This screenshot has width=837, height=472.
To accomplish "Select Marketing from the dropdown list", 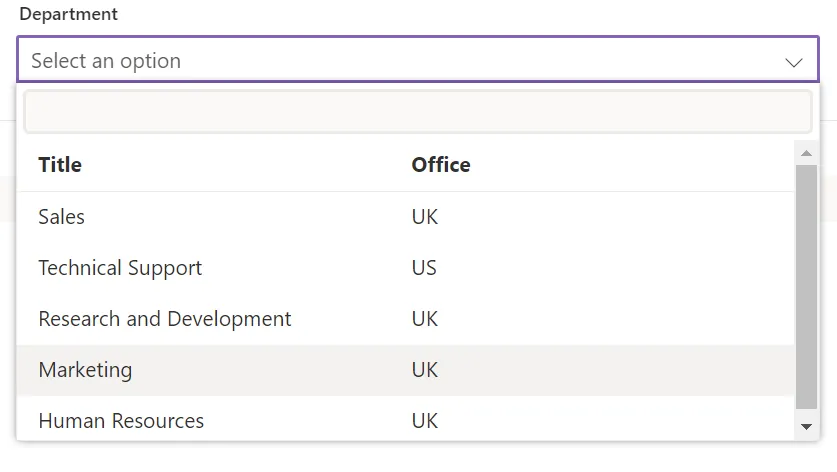I will tap(85, 370).
